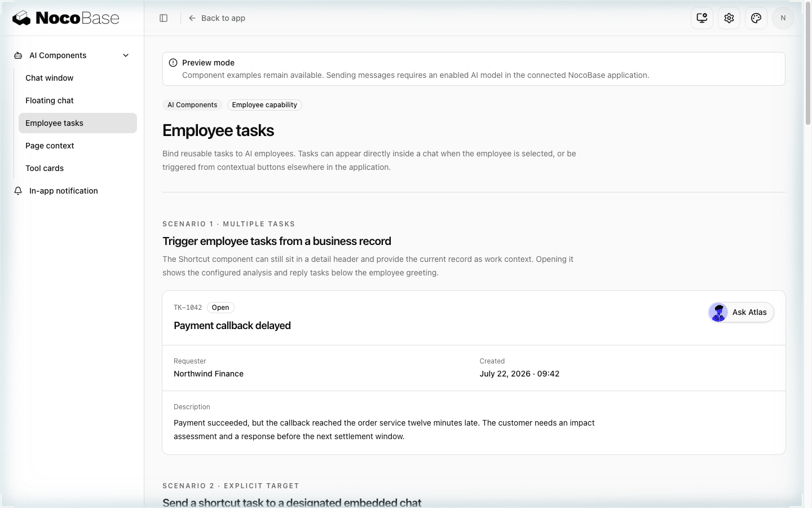The image size is (812, 508).
Task: Collapse the AI Components chevron
Action: (x=126, y=55)
